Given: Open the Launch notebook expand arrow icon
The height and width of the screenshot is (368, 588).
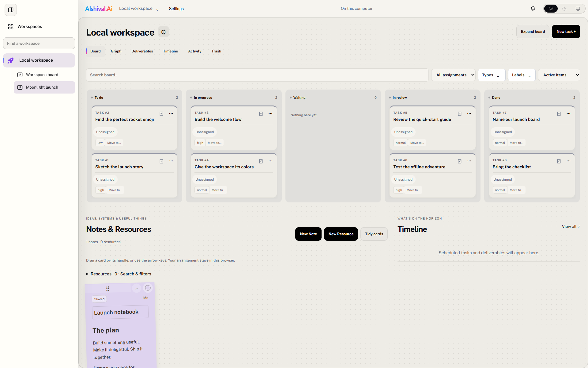Looking at the screenshot, I should [137, 288].
